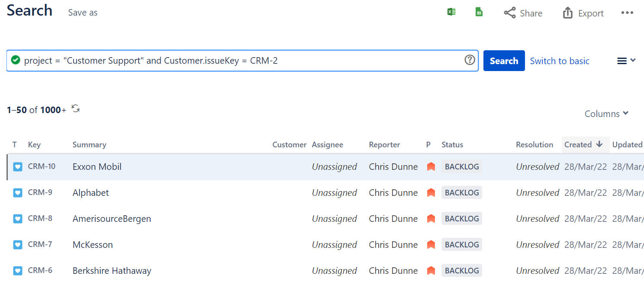Open the Berkshire Hathaway issue summary
Screen dimensions: 644x289
[x=112, y=271]
